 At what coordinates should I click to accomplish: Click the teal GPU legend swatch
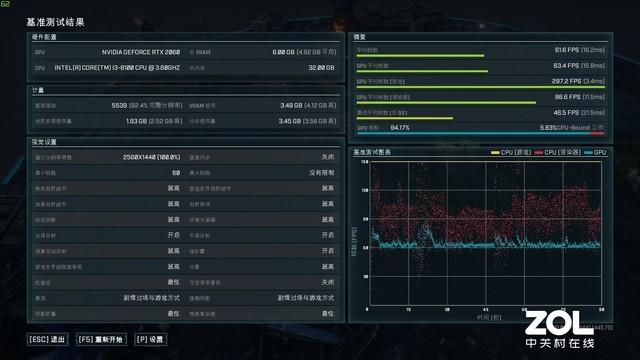[x=588, y=153]
